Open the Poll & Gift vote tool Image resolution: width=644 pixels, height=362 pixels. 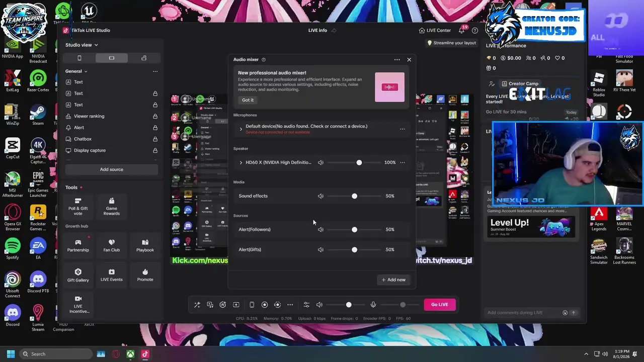78,206
